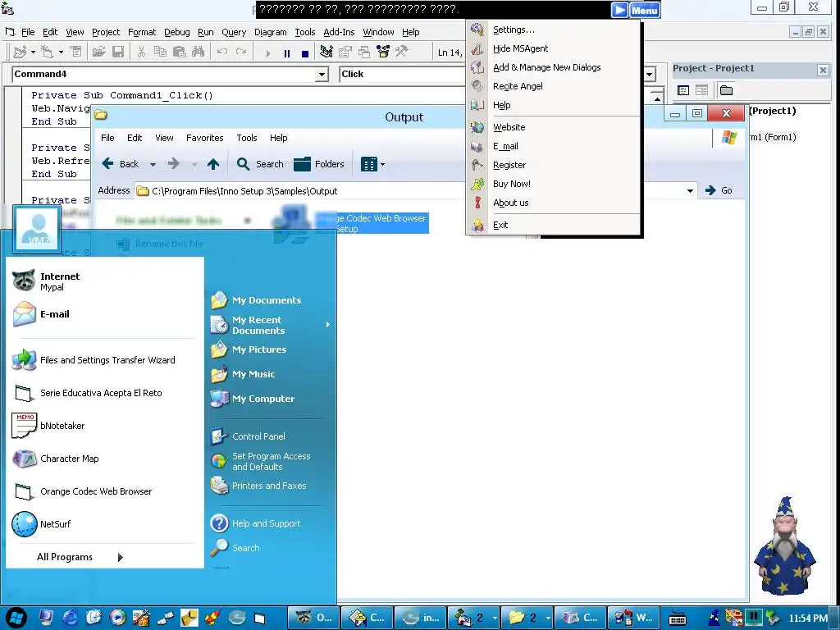Click the Show Desktop quick launch icon
The height and width of the screenshot is (630, 840).
coord(46,618)
